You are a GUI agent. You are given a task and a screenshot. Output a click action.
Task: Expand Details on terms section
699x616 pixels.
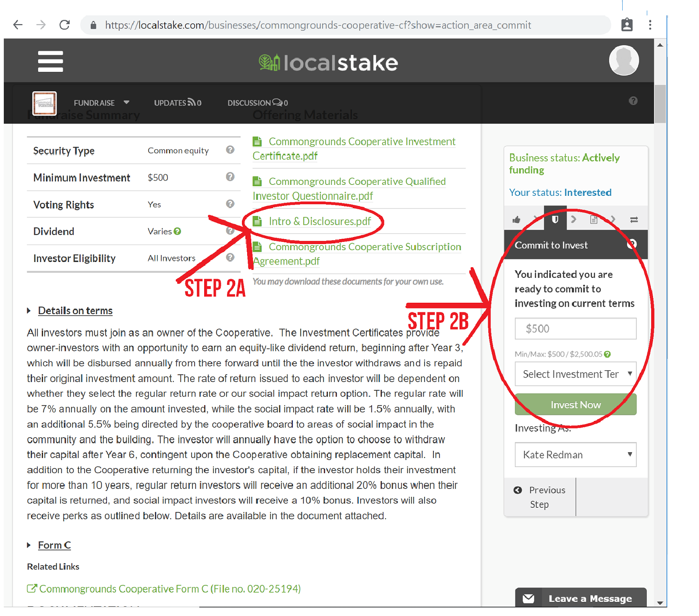click(x=75, y=311)
